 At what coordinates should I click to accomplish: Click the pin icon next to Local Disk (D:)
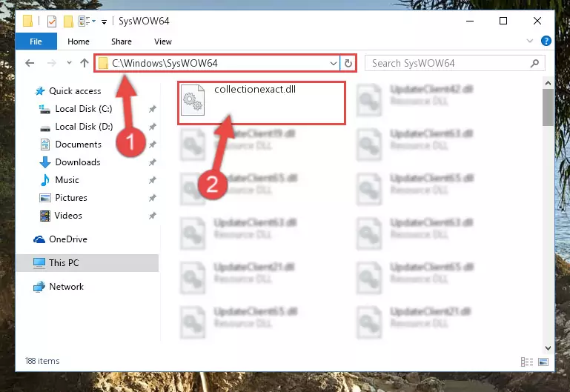point(152,127)
